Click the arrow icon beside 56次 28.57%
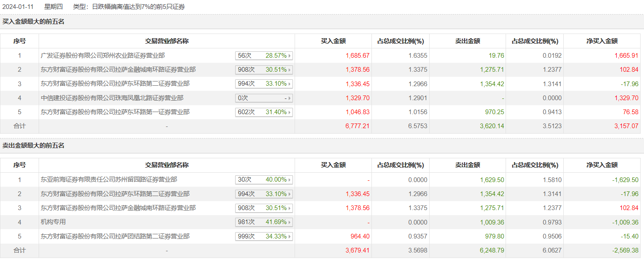This screenshot has width=644, height=261. [290, 56]
